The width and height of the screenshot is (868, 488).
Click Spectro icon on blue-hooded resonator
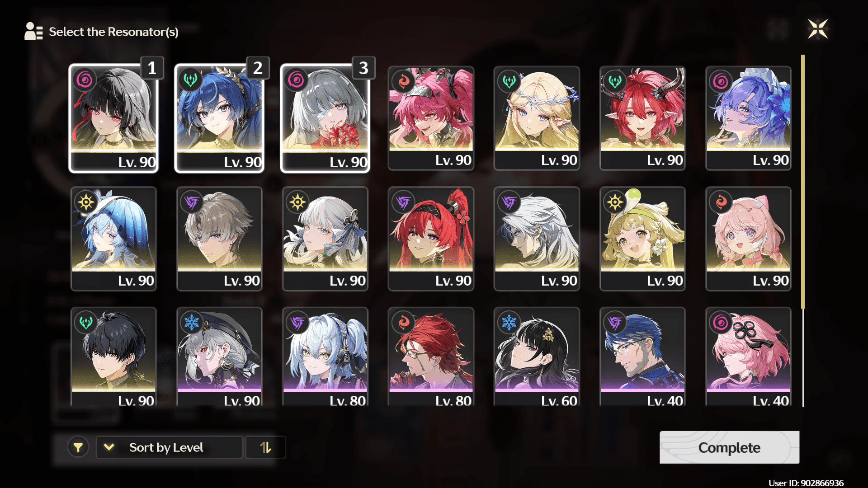(x=86, y=202)
